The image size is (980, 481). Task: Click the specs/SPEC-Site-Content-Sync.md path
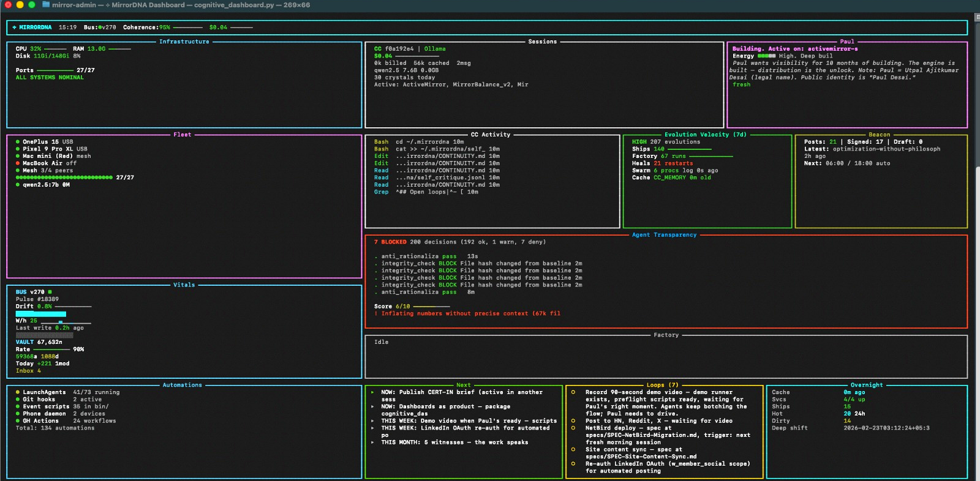(641, 457)
